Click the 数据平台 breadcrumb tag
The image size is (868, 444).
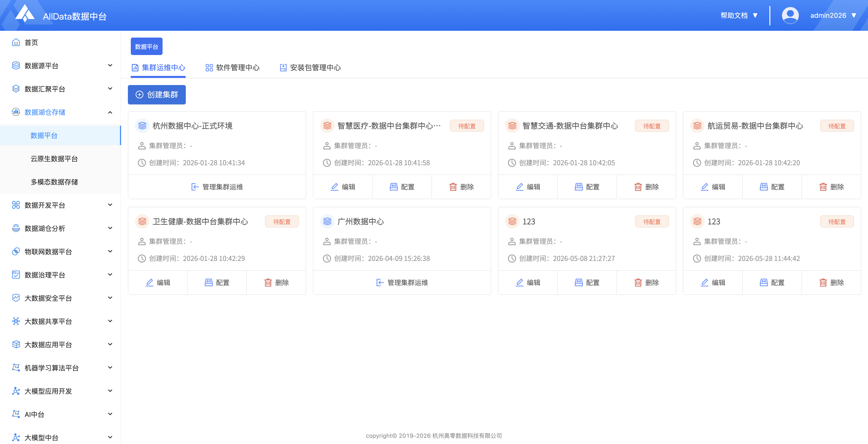coord(147,46)
